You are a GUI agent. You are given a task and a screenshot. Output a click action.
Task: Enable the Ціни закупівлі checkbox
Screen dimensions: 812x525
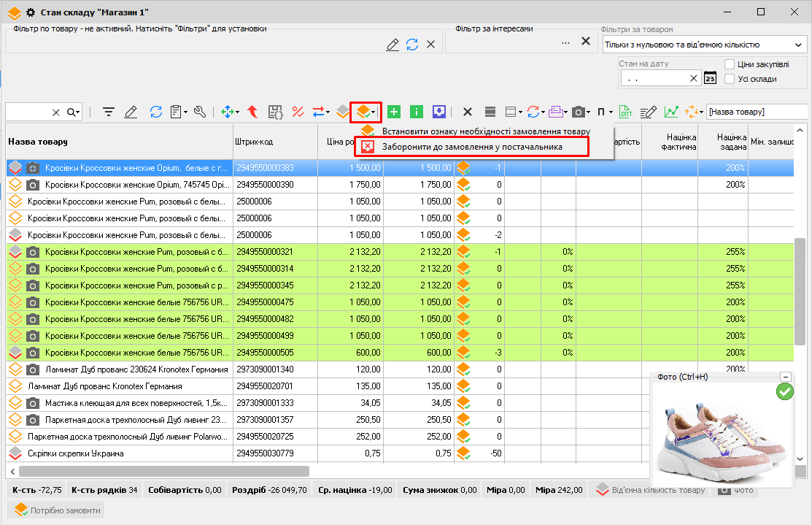pos(730,64)
